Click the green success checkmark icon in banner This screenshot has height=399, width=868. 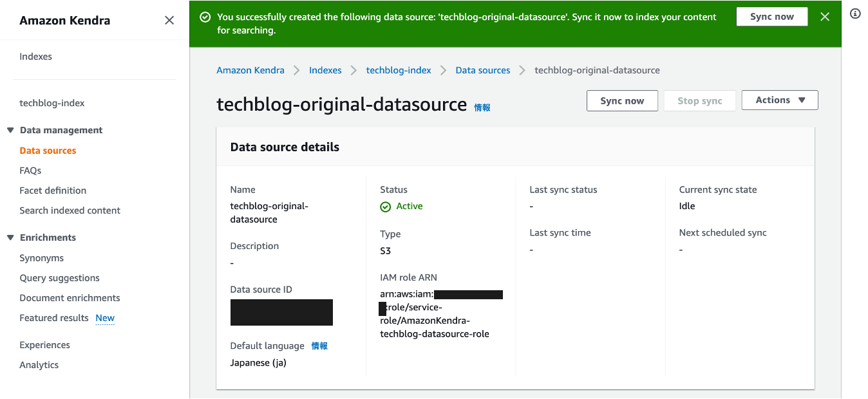pos(205,17)
